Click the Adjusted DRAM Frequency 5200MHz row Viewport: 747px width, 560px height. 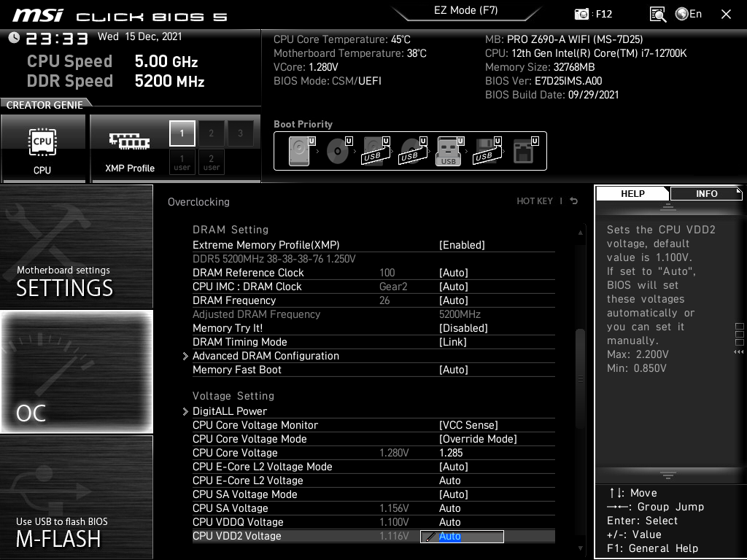(373, 314)
